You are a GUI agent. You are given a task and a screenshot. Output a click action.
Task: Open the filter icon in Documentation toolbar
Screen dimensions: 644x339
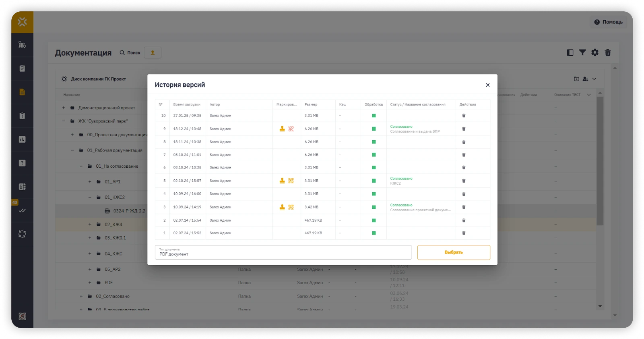click(x=582, y=52)
